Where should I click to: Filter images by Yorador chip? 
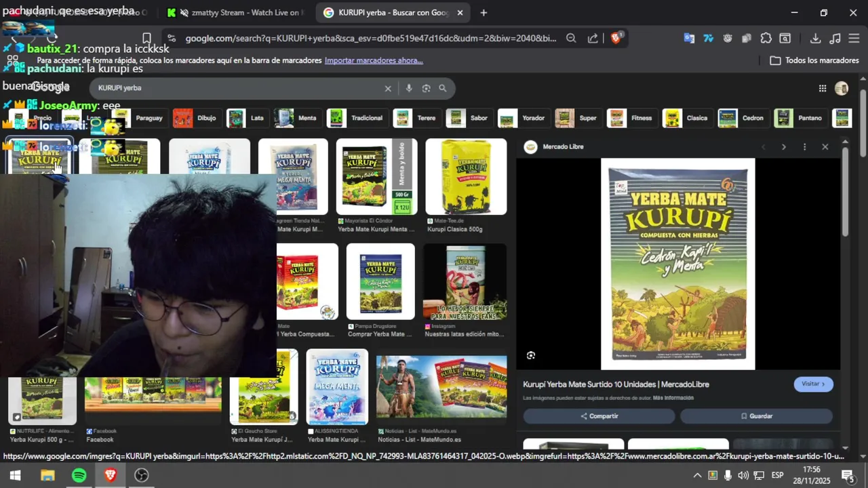pyautogui.click(x=523, y=118)
